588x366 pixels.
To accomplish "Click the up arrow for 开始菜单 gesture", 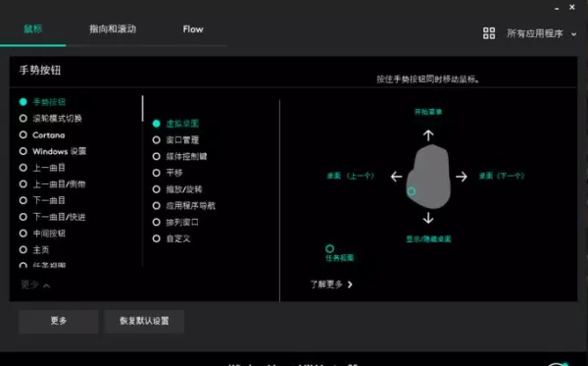I will pos(428,135).
